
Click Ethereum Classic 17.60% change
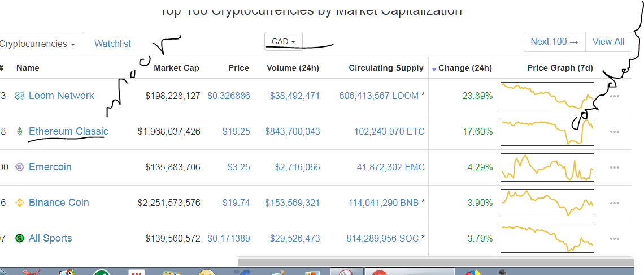click(478, 131)
